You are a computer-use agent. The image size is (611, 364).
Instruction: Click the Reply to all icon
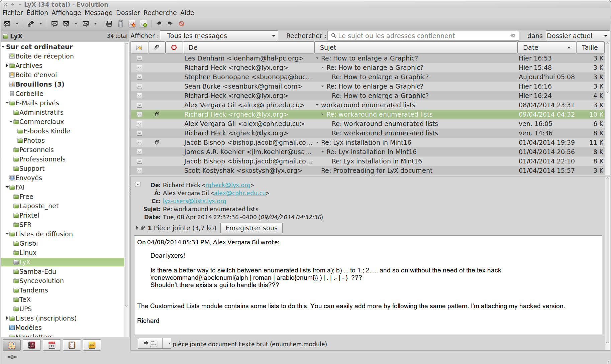click(x=66, y=24)
